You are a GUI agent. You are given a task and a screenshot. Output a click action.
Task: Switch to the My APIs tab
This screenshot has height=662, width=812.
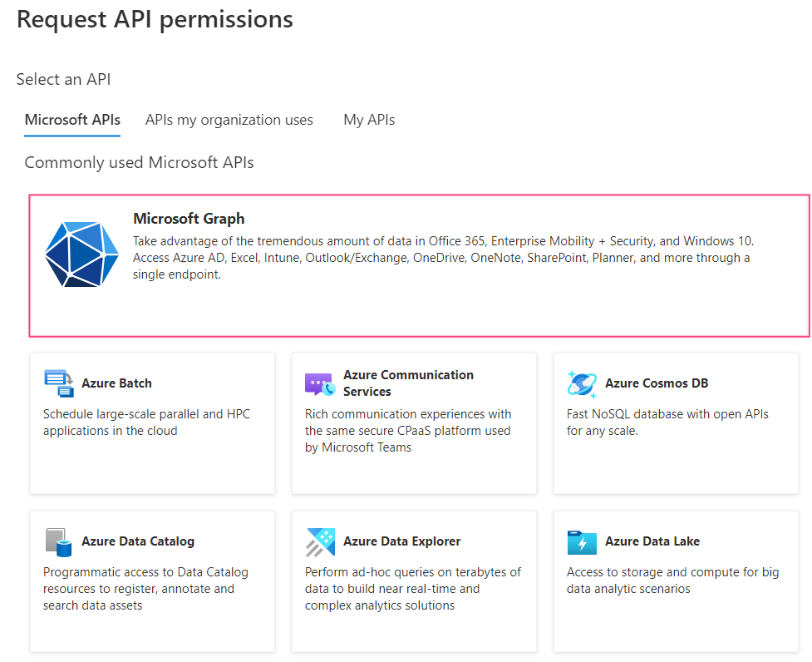[368, 120]
